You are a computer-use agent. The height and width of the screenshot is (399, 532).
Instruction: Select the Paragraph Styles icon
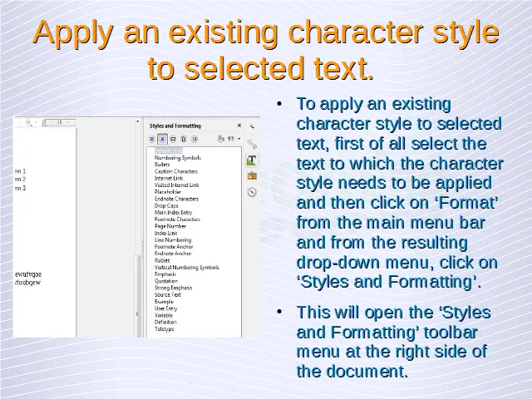153,139
